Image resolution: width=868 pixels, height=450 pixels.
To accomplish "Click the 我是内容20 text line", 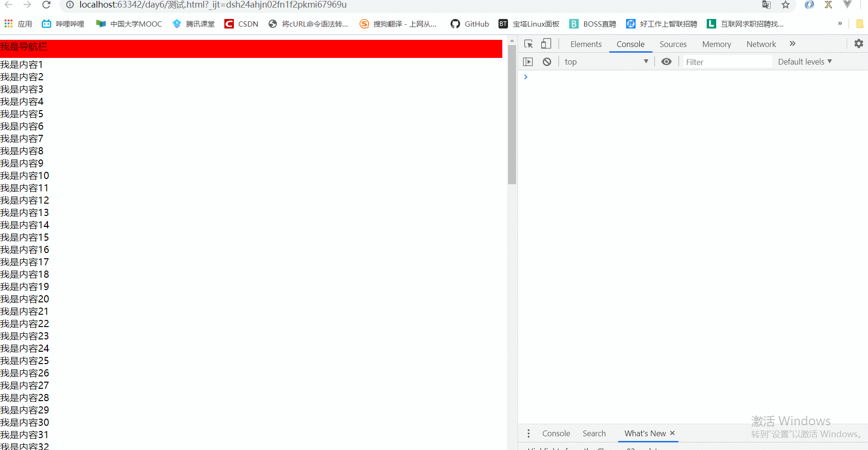I will (25, 299).
